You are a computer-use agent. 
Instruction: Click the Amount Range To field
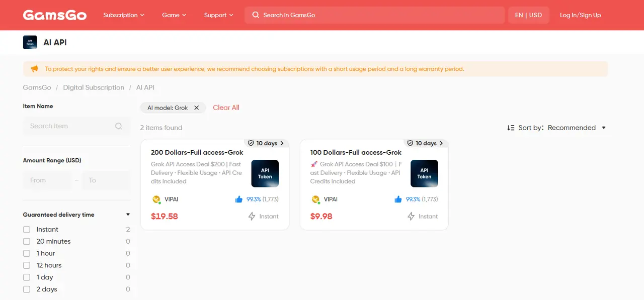click(106, 180)
